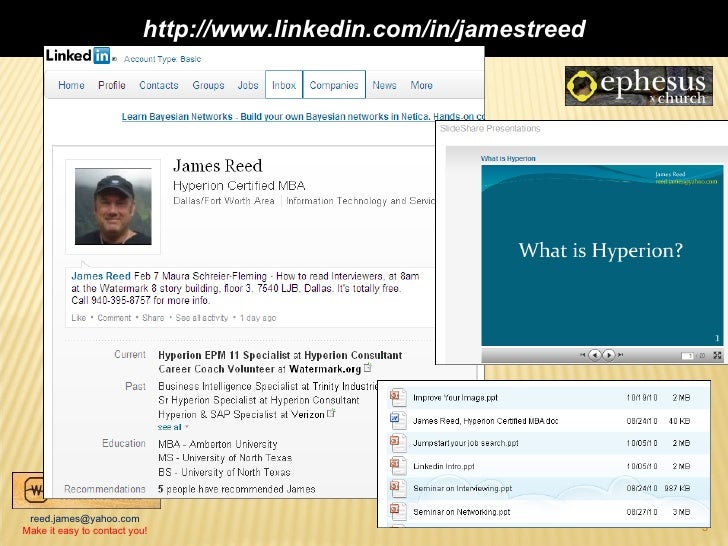The width and height of the screenshot is (728, 546).
Task: Share the status update
Action: click(x=153, y=318)
